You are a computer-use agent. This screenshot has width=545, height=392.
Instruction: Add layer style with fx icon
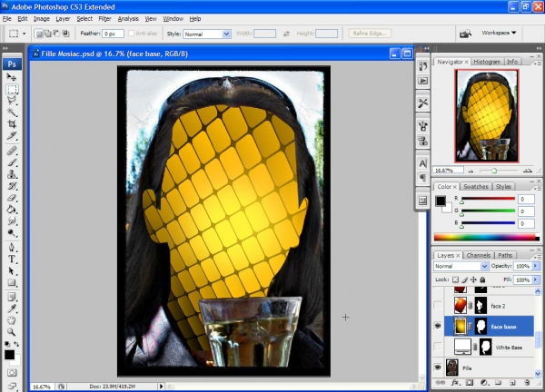[455, 383]
